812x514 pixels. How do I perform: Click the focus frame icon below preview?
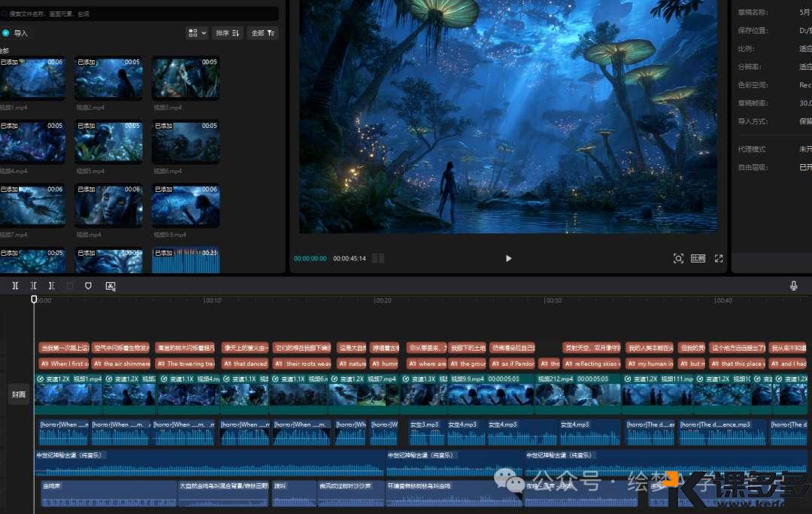tap(678, 258)
